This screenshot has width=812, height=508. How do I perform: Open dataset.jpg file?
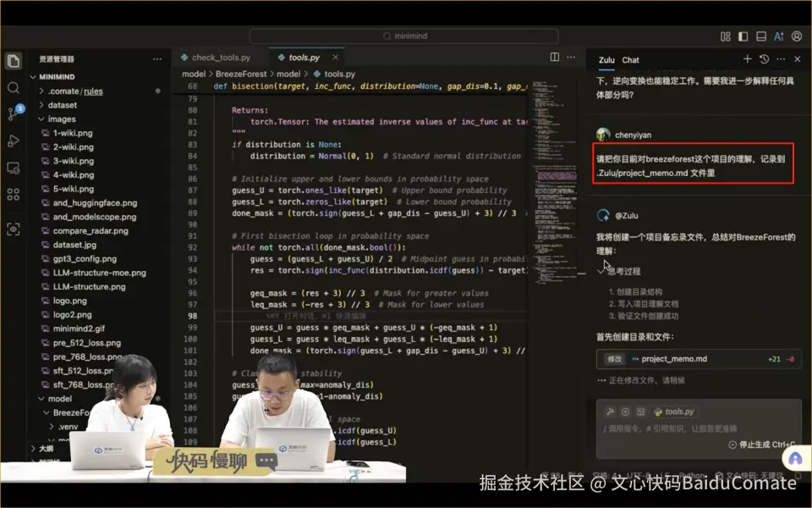pyautogui.click(x=74, y=246)
